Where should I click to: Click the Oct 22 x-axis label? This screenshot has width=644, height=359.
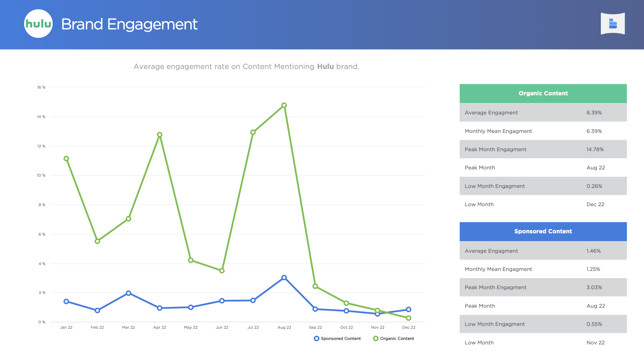(346, 327)
